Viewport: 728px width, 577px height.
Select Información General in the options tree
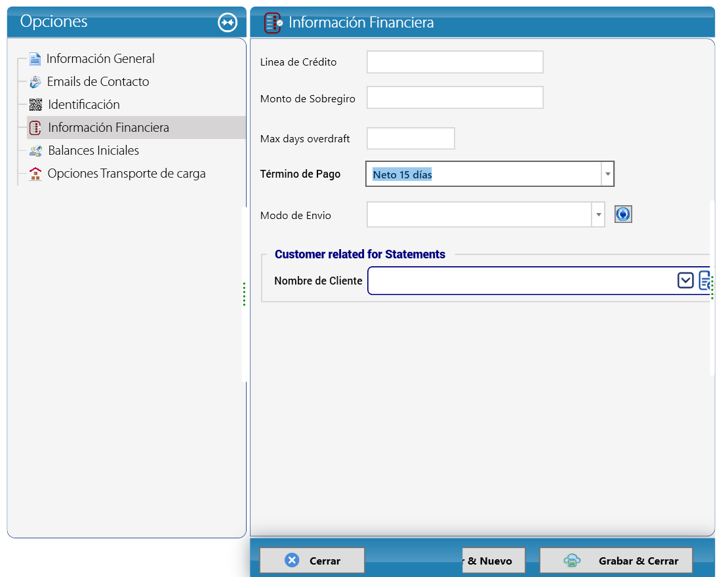[x=100, y=59]
